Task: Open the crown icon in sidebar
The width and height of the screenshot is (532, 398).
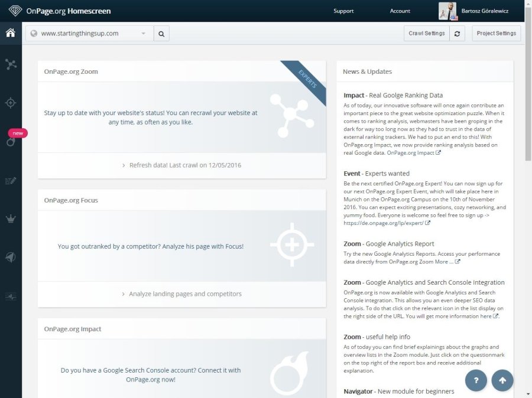Action: 11,218
